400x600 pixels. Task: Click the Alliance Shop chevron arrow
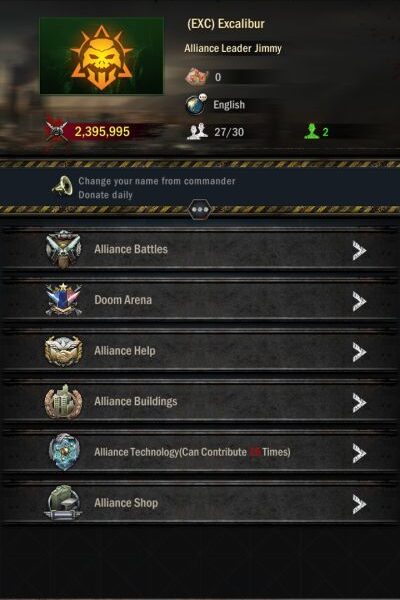[359, 504]
